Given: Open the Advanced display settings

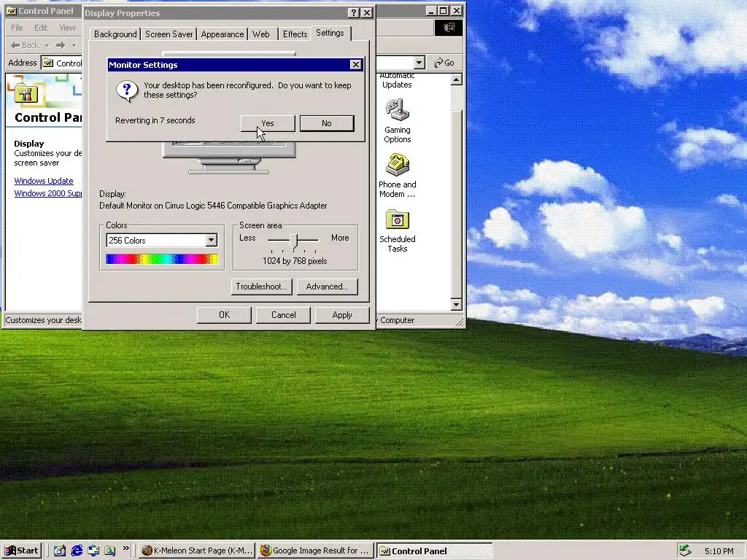Looking at the screenshot, I should point(328,287).
